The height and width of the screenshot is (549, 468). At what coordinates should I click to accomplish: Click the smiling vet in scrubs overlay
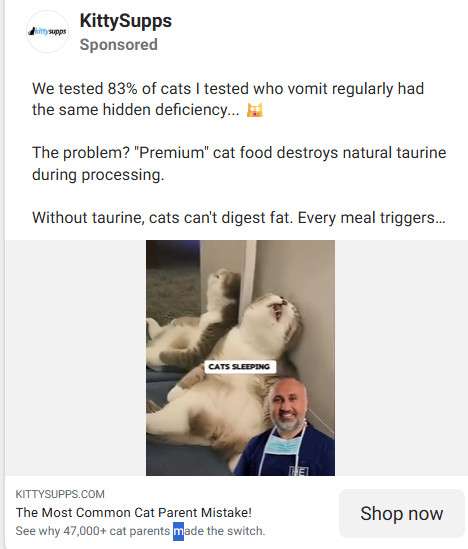285,426
